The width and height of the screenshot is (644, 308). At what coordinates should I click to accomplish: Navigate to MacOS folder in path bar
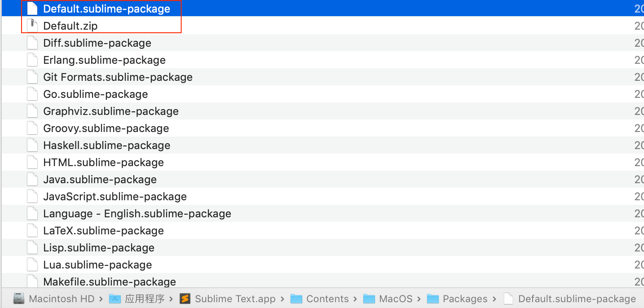396,299
